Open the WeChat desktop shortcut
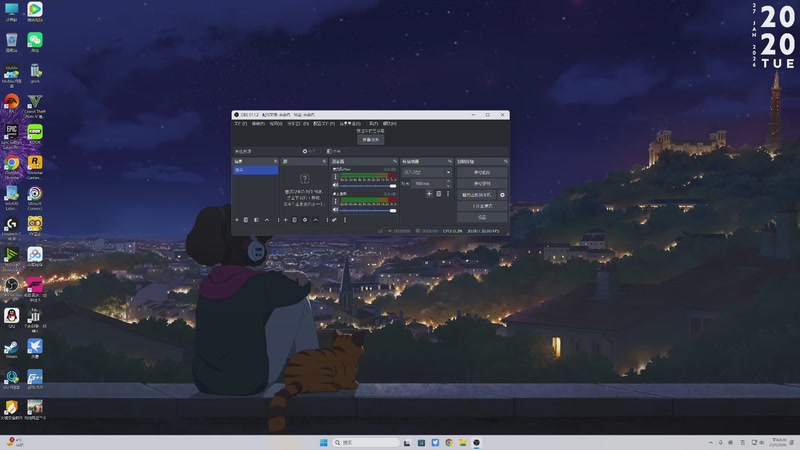This screenshot has height=450, width=800. [x=35, y=42]
